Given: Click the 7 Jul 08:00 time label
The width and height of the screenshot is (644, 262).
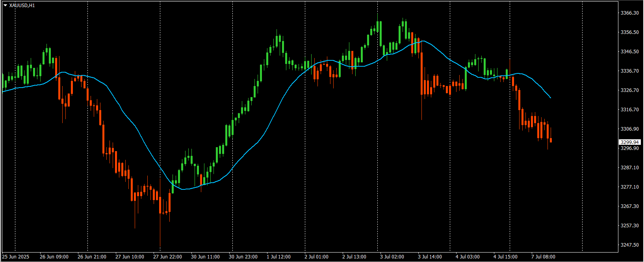Looking at the screenshot, I should pyautogui.click(x=543, y=257).
